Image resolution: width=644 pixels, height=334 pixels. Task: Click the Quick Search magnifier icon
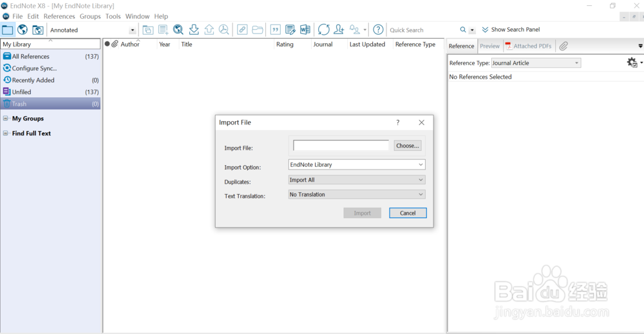point(463,30)
